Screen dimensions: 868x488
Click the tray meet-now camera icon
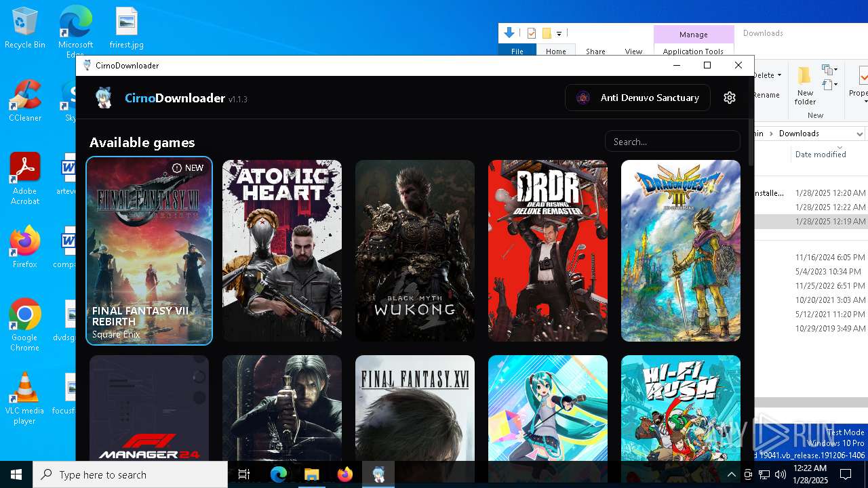click(748, 474)
